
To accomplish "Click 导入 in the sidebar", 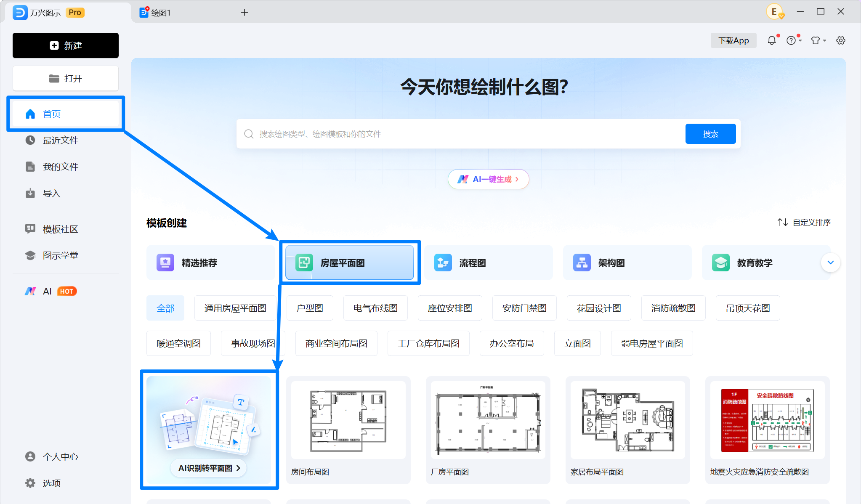I will click(66, 193).
